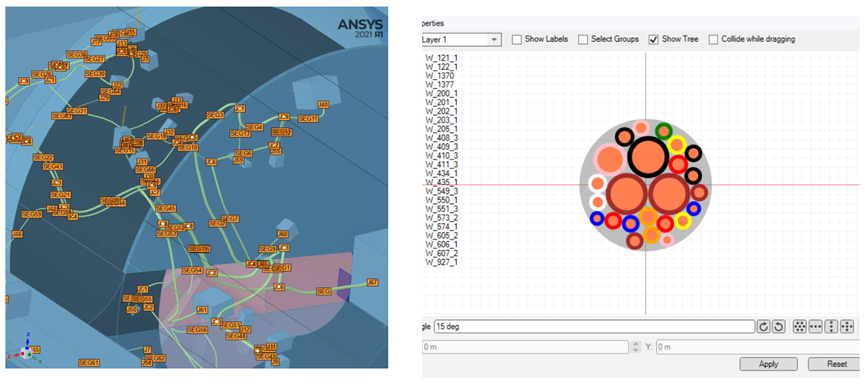Image resolution: width=865 pixels, height=384 pixels.
Task: Open the Layer 1 dropdown
Action: tap(461, 40)
